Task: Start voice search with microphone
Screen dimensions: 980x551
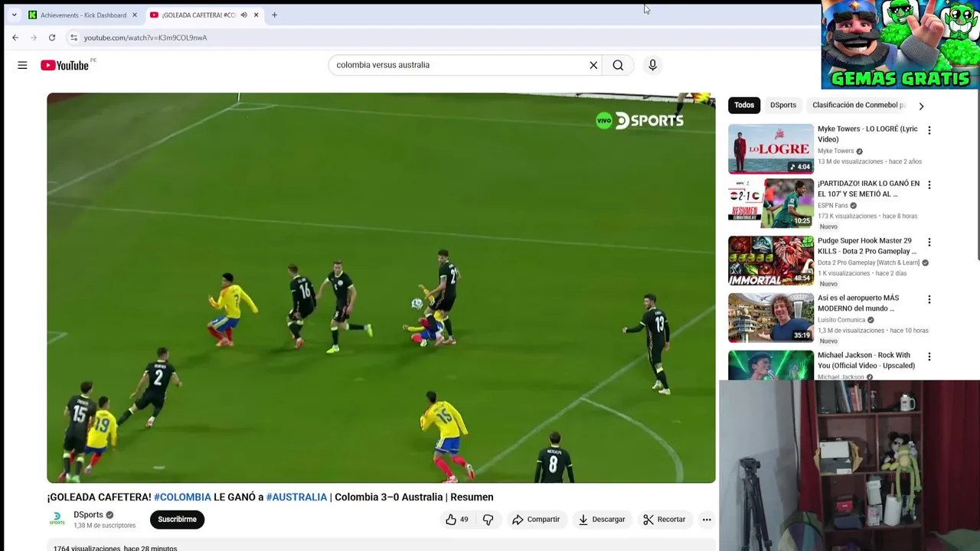Action: click(652, 65)
